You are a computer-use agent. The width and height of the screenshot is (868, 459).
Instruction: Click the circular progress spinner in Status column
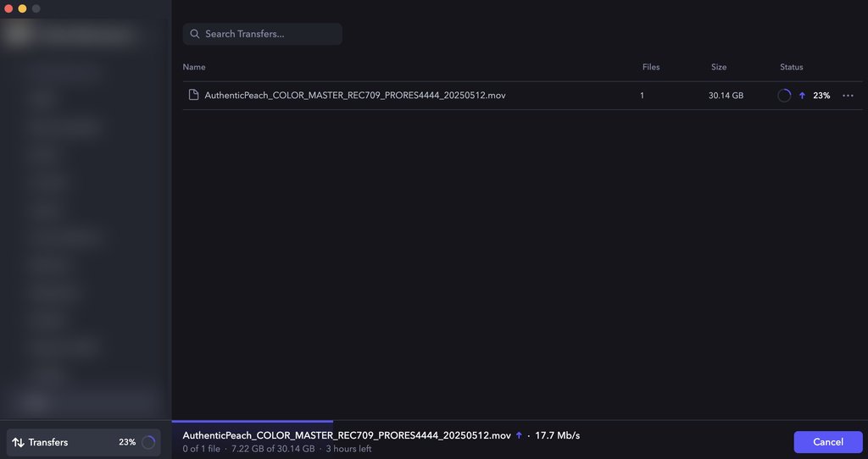784,96
